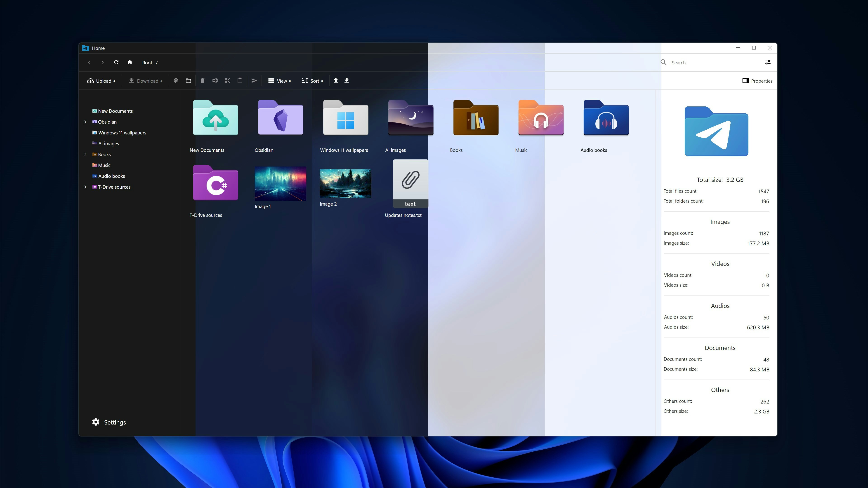The height and width of the screenshot is (488, 868).
Task: Open search filter options icon
Action: tap(768, 63)
